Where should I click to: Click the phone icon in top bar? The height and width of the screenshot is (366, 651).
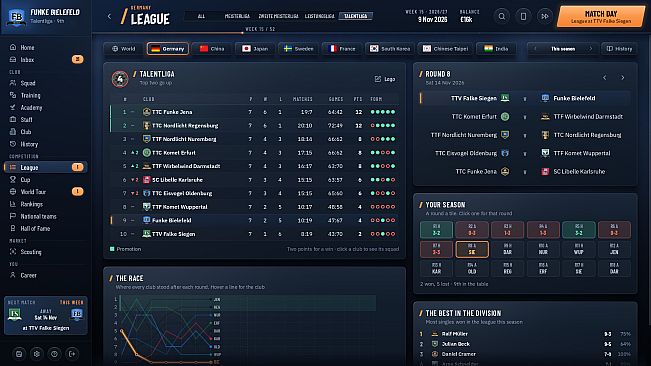click(523, 16)
